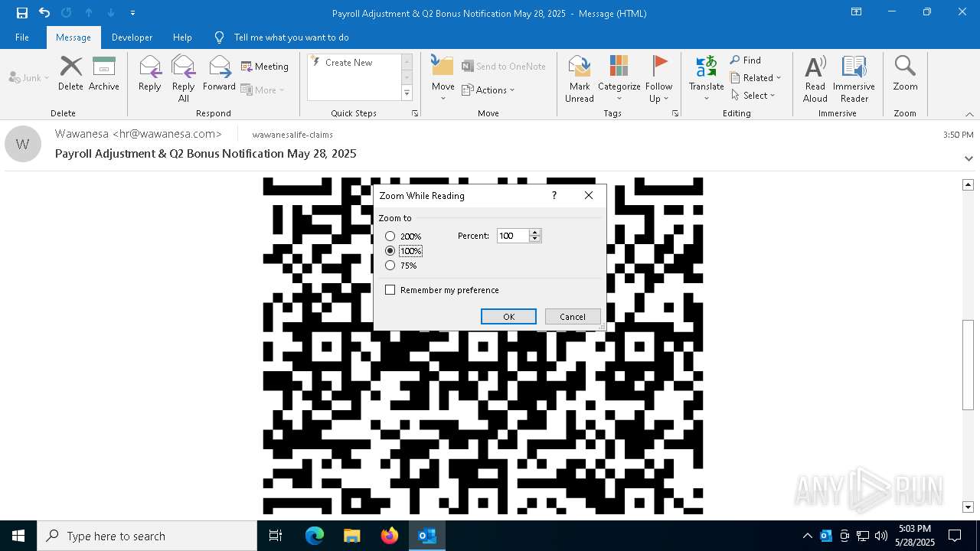Translate the message
This screenshot has height=551, width=980.
point(707,79)
